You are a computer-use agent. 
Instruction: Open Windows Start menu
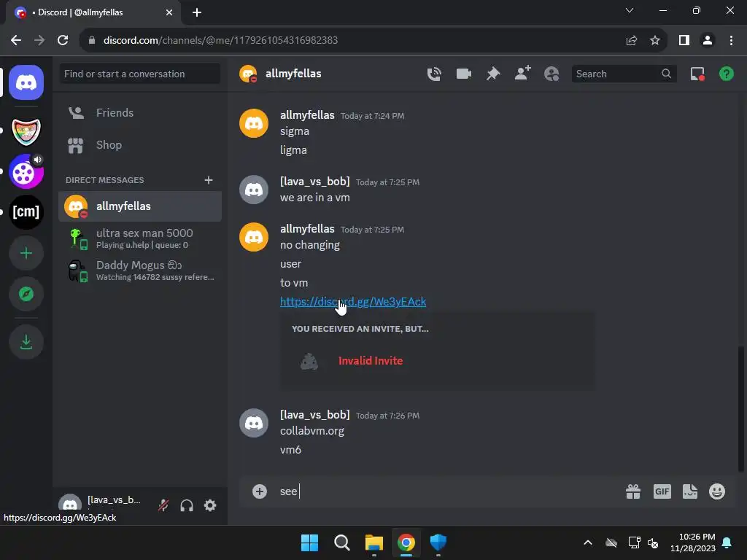[309, 542]
